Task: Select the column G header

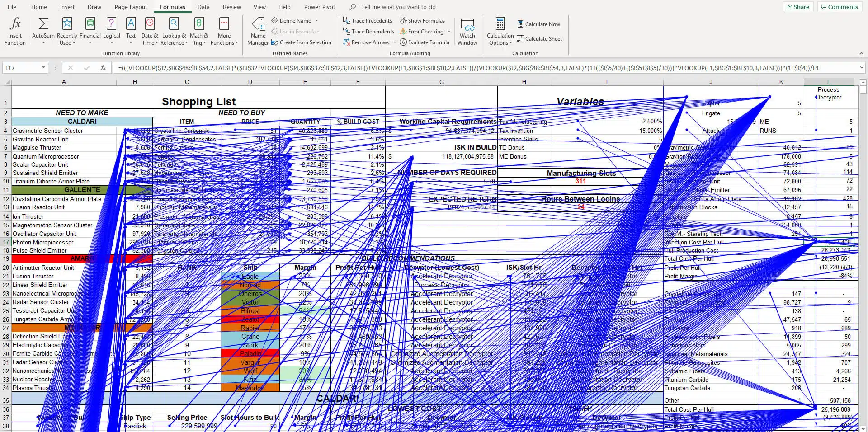Action: click(x=441, y=82)
